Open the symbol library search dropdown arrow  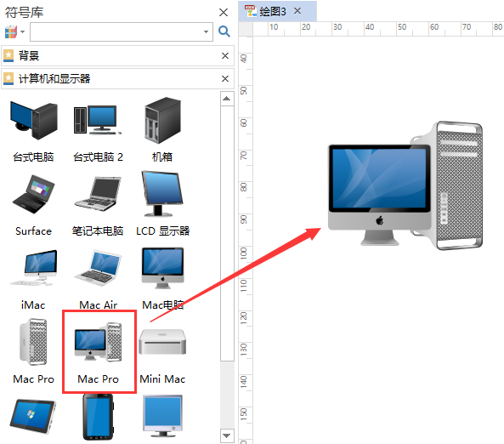click(206, 31)
